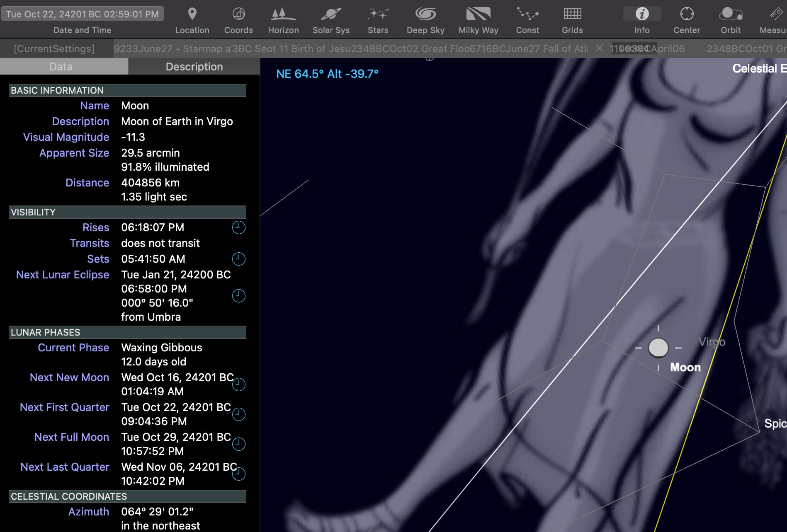
Task: Click the BASIC INFORMATION section header
Action: coord(128,90)
